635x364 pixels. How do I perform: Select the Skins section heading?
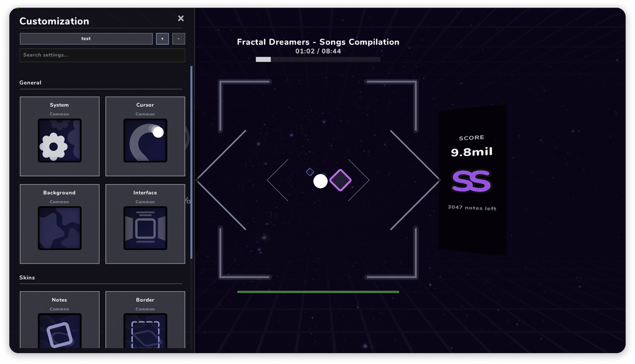(x=27, y=277)
